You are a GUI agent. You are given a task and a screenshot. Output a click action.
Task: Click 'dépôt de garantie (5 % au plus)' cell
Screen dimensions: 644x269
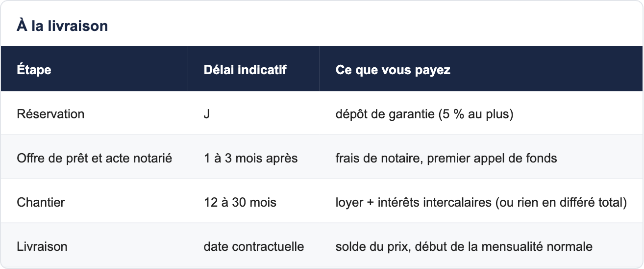pos(424,114)
